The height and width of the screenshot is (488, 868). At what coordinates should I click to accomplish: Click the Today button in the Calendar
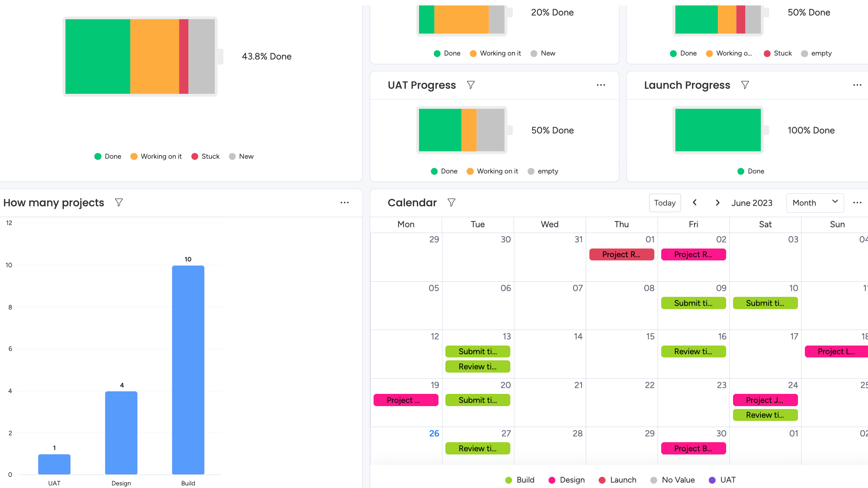[x=665, y=203]
